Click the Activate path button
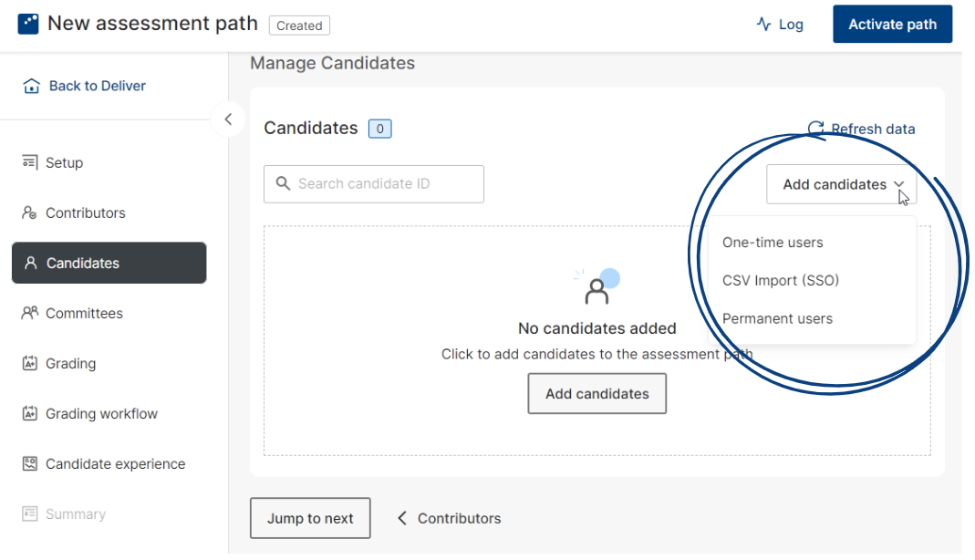975x560 pixels. click(x=892, y=25)
